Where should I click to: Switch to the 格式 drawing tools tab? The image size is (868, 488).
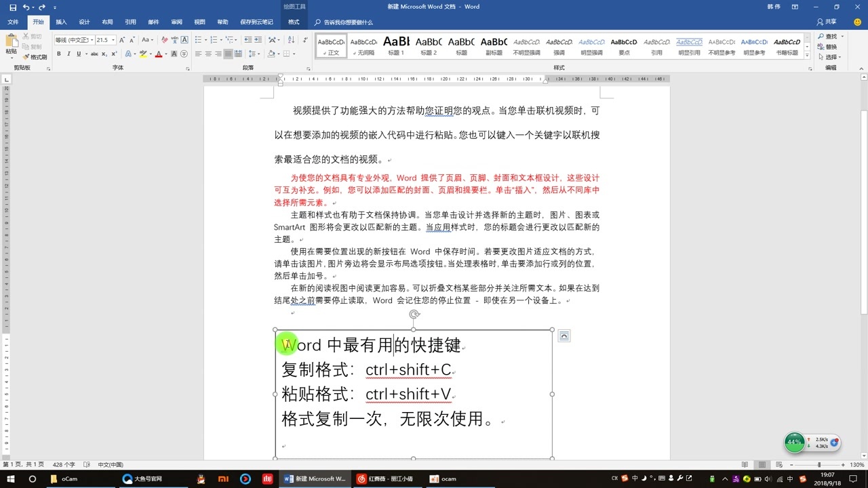pos(294,22)
